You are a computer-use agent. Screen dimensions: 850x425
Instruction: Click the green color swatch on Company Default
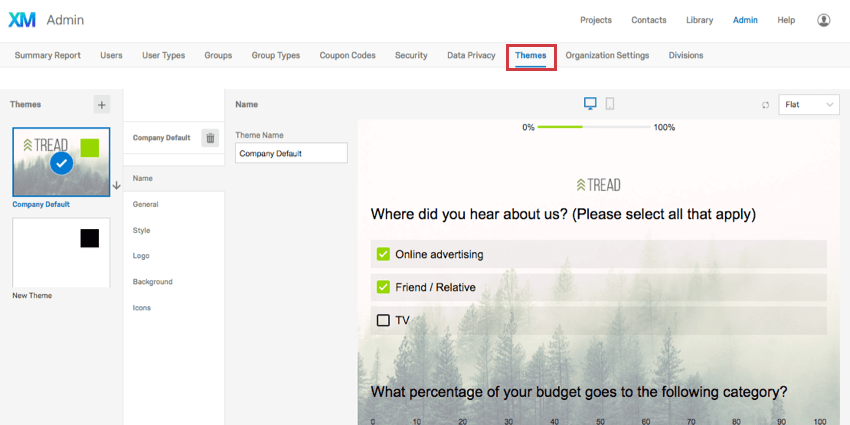[89, 147]
